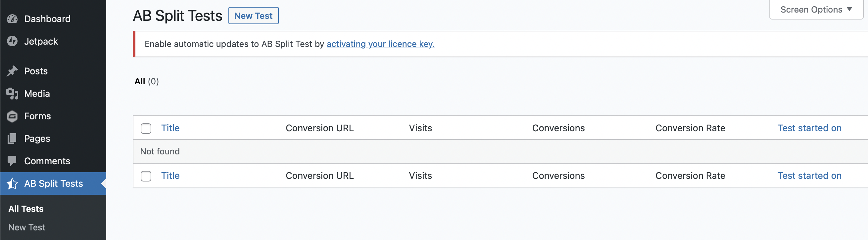Click the Jetpack lightning icon
This screenshot has height=240, width=868.
(12, 41)
